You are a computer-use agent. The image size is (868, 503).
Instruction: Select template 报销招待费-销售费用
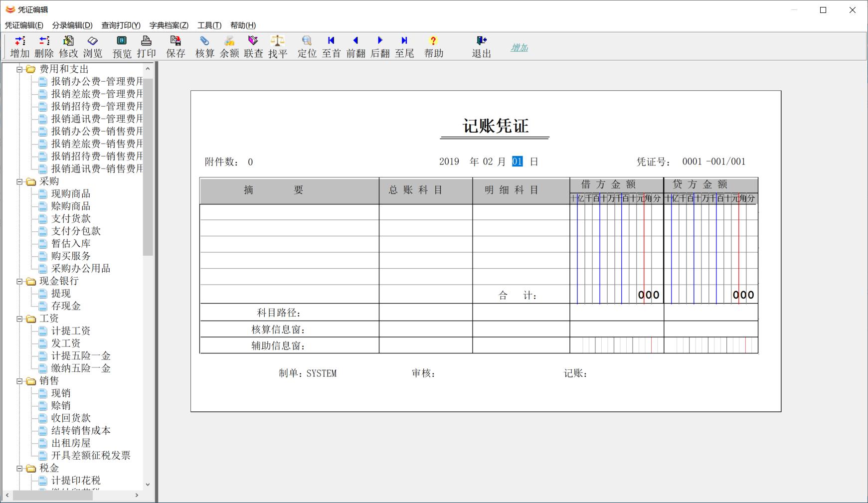[97, 156]
